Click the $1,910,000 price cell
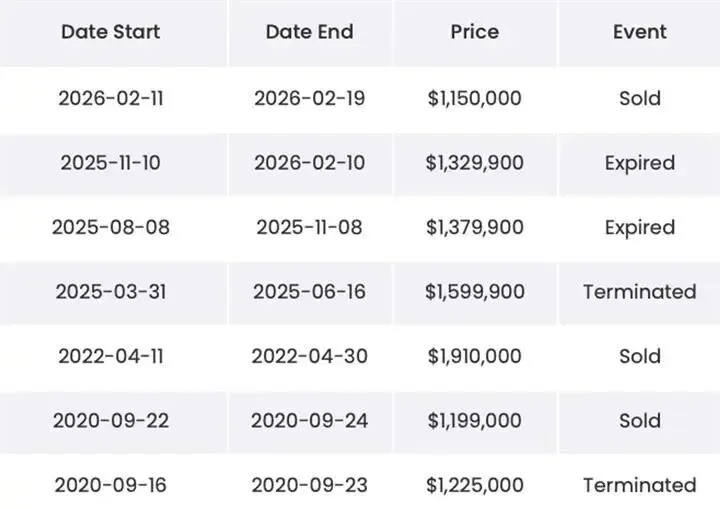The width and height of the screenshot is (720, 509). click(x=474, y=357)
